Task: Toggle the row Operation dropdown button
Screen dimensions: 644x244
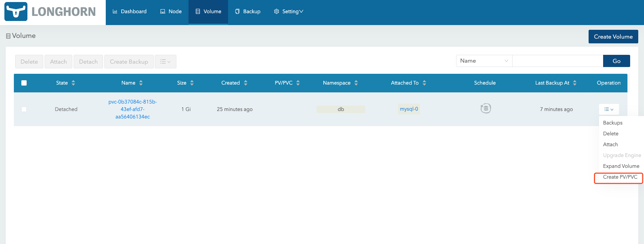Action: tap(609, 109)
